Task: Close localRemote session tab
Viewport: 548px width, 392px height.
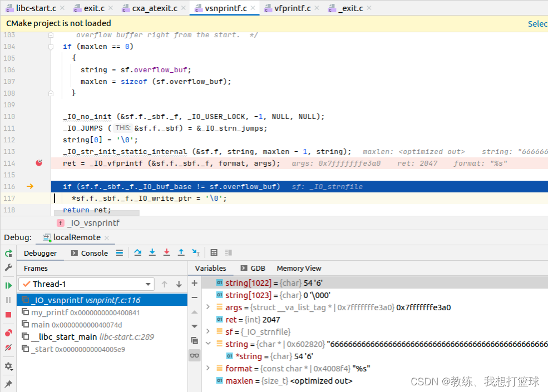Action: pyautogui.click(x=107, y=237)
